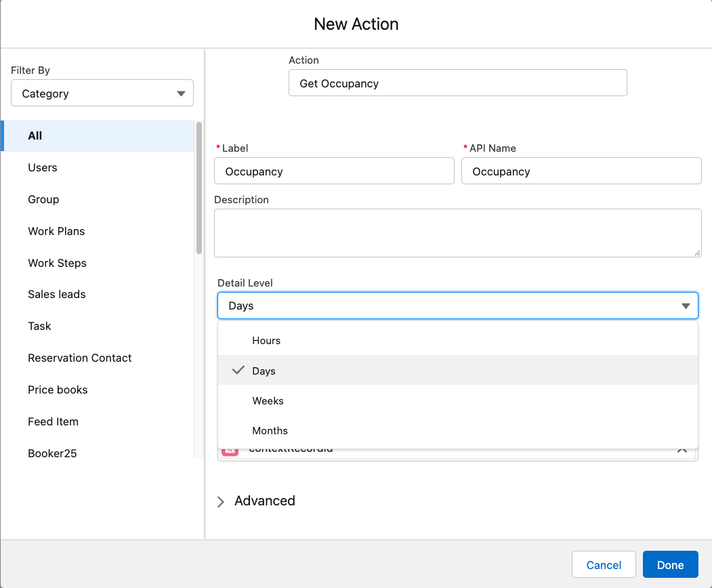Choose Weeks in the Detail Level list

point(268,401)
